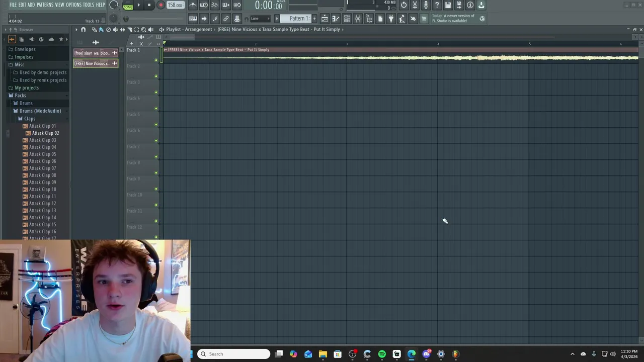
Task: Enable wait for input before recording
Action: pyautogui.click(x=204, y=5)
